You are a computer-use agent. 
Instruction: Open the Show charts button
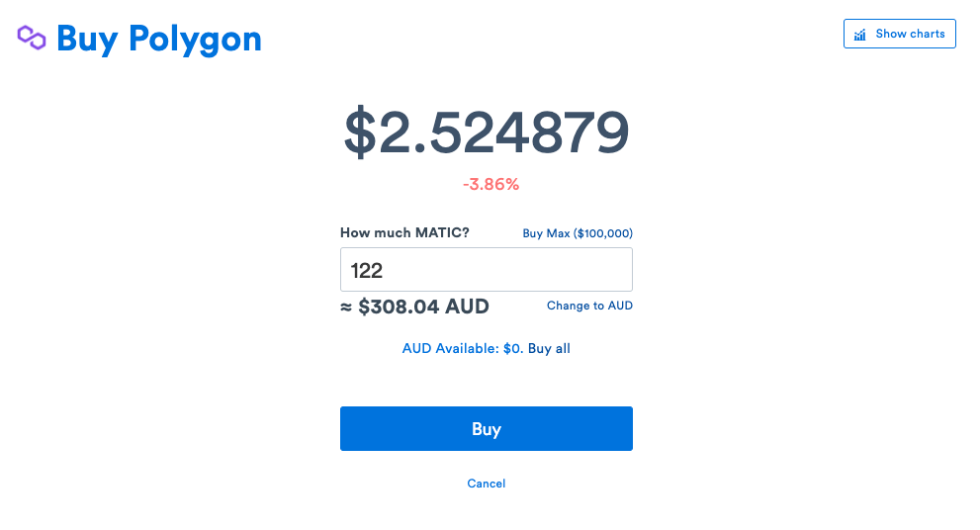click(x=899, y=34)
